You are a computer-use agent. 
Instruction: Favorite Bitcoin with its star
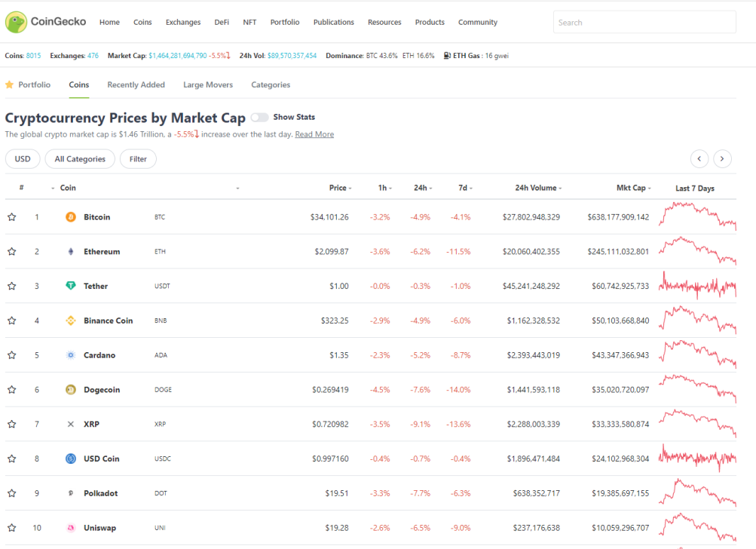click(x=12, y=217)
